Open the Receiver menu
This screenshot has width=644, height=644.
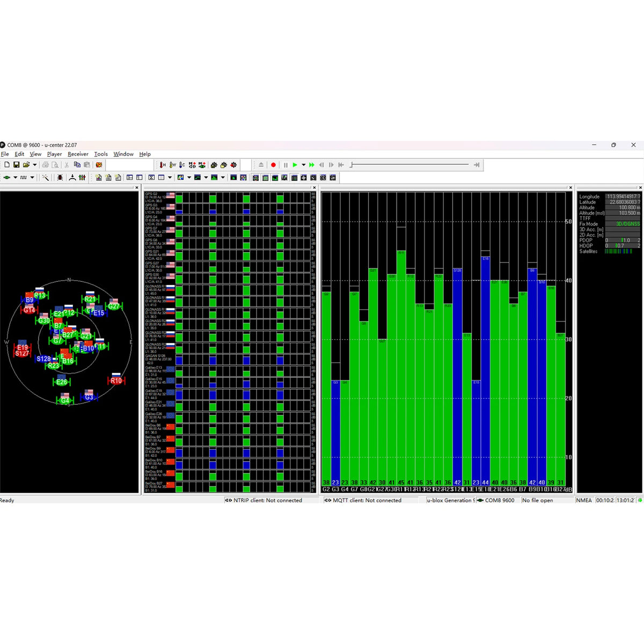(78, 154)
